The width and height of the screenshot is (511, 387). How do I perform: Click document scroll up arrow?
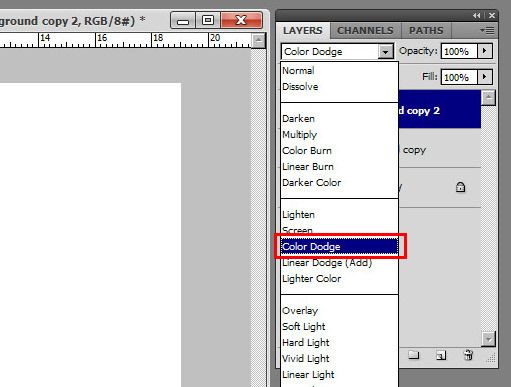pyautogui.click(x=258, y=41)
